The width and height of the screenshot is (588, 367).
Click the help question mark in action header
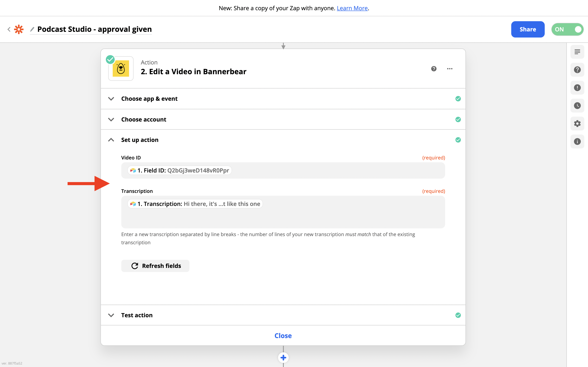pos(434,69)
